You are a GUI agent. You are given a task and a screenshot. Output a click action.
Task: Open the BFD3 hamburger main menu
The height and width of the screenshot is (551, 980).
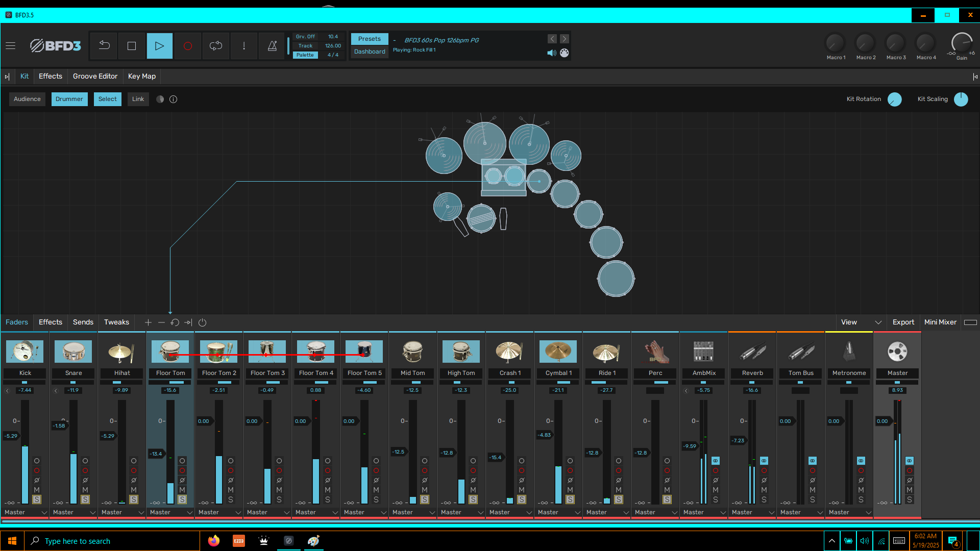(10, 46)
